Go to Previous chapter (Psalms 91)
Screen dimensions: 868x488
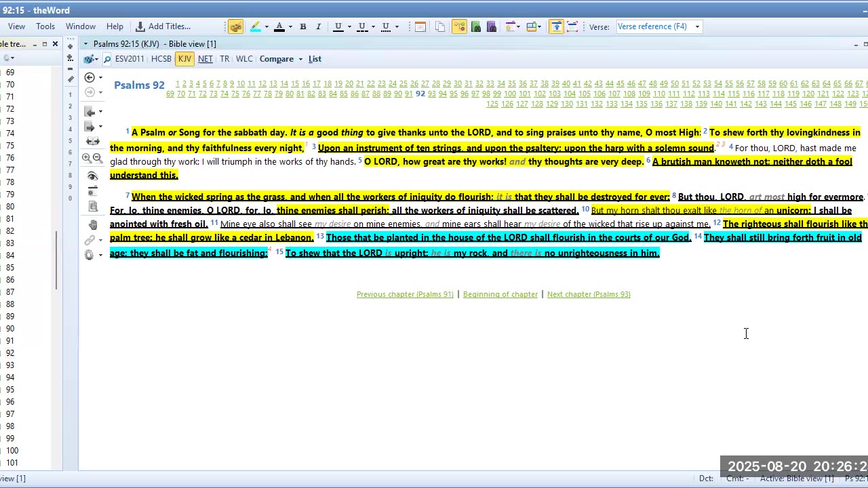coord(405,294)
